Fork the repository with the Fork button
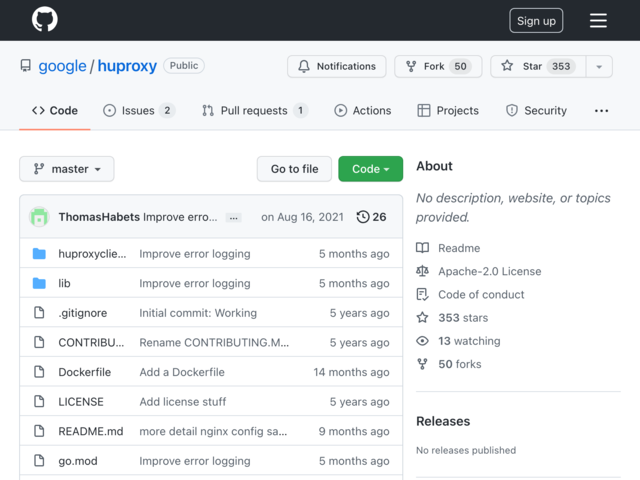The height and width of the screenshot is (480, 640). pyautogui.click(x=438, y=66)
